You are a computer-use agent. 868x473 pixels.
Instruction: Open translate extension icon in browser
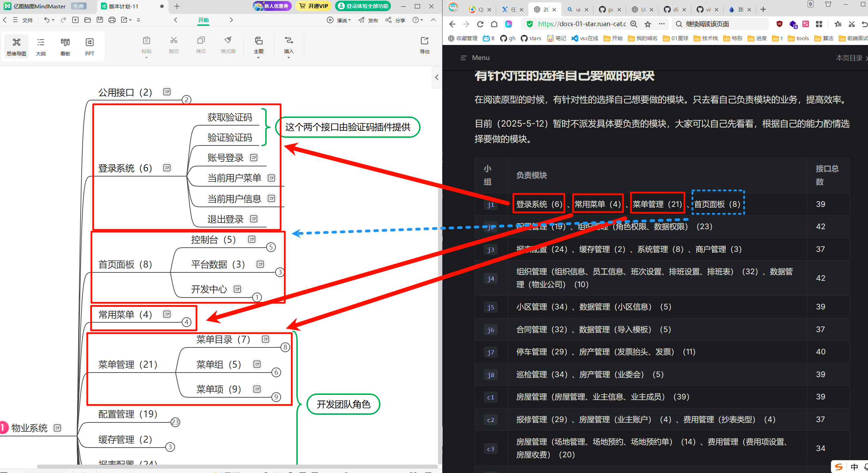point(806,24)
